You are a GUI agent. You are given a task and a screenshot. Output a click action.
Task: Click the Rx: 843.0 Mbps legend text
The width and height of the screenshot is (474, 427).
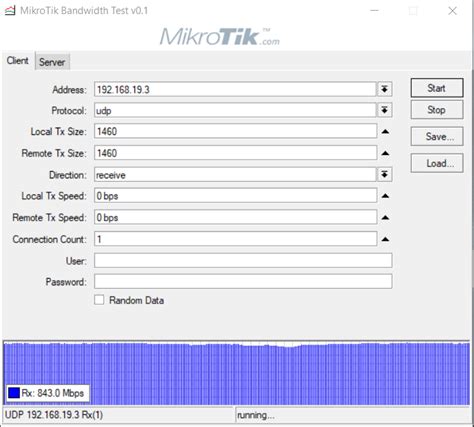[x=53, y=393]
